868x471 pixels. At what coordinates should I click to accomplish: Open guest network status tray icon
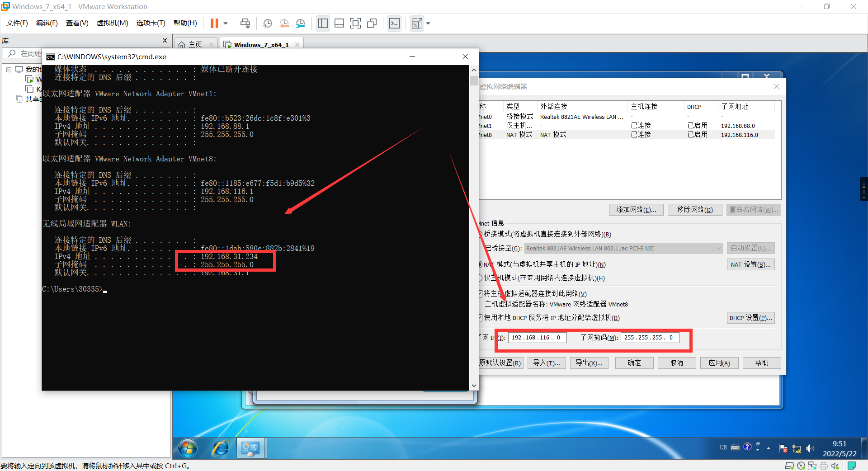797,448
